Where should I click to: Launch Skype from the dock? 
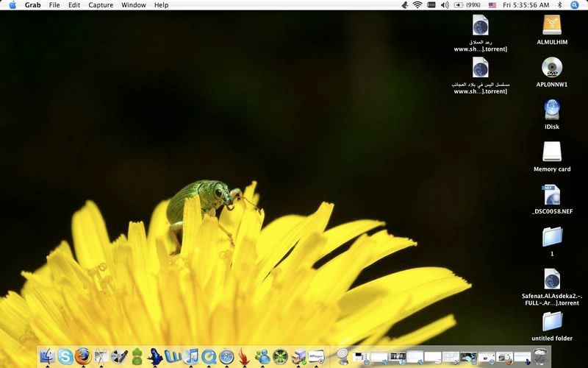click(65, 357)
